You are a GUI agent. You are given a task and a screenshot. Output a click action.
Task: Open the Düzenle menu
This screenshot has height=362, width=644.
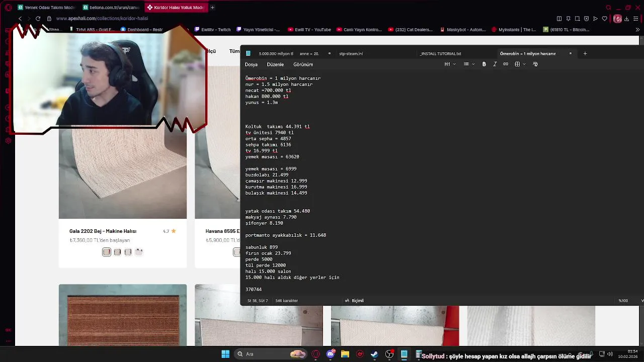pos(275,64)
